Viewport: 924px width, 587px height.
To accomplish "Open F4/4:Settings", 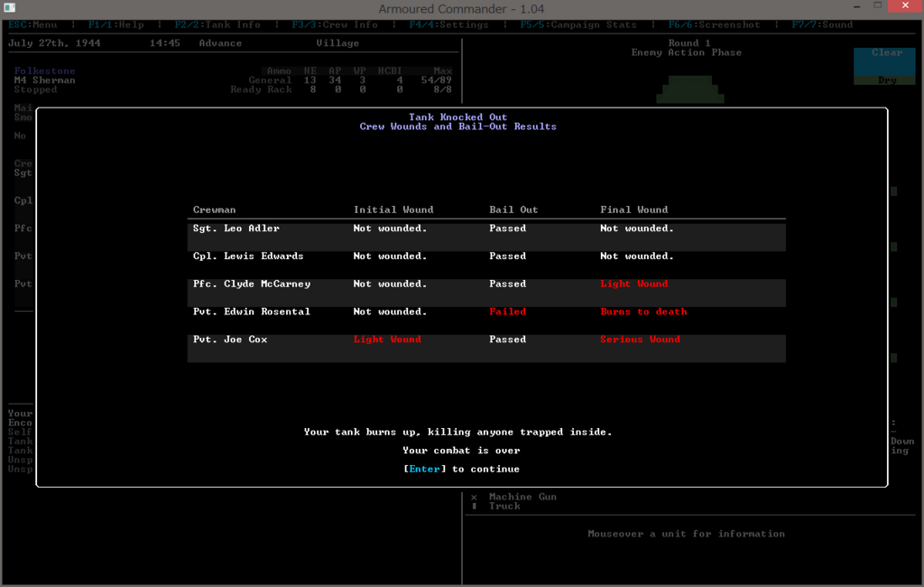I will [x=449, y=24].
